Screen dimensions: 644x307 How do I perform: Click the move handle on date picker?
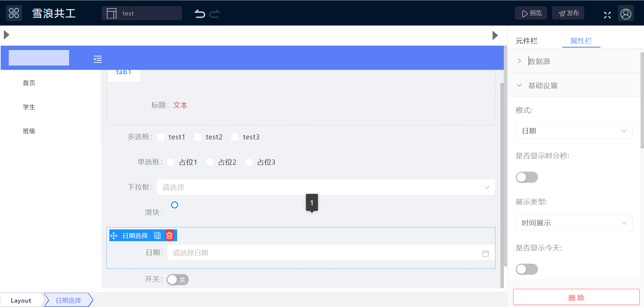click(x=114, y=236)
